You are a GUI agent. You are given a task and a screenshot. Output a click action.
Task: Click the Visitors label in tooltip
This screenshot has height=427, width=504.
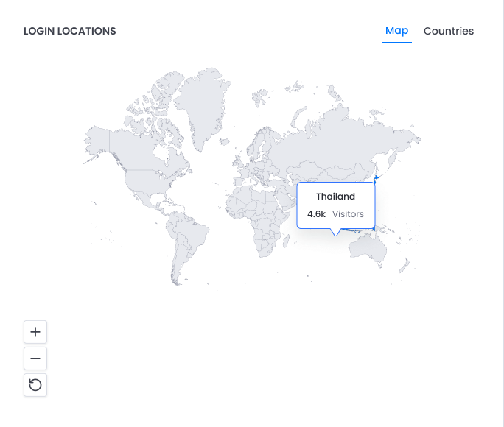click(x=348, y=214)
